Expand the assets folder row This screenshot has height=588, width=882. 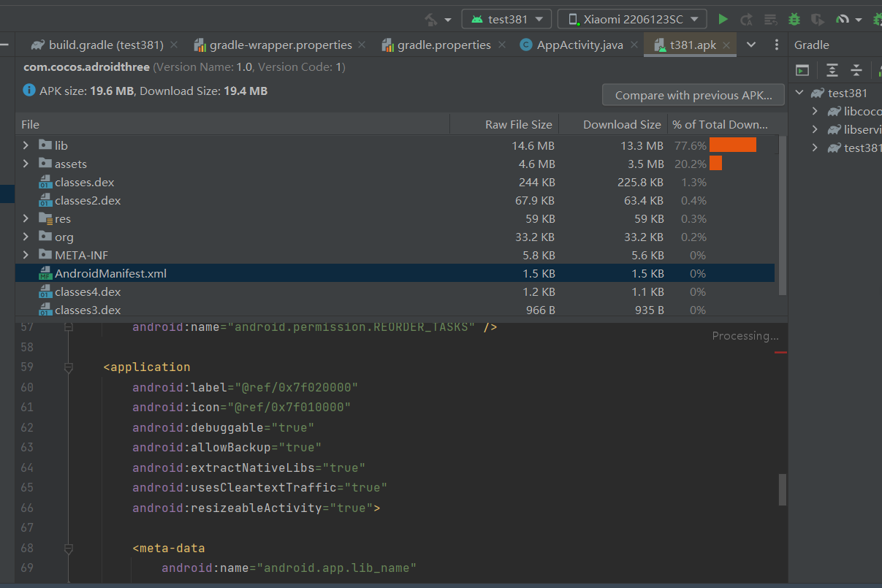(26, 164)
